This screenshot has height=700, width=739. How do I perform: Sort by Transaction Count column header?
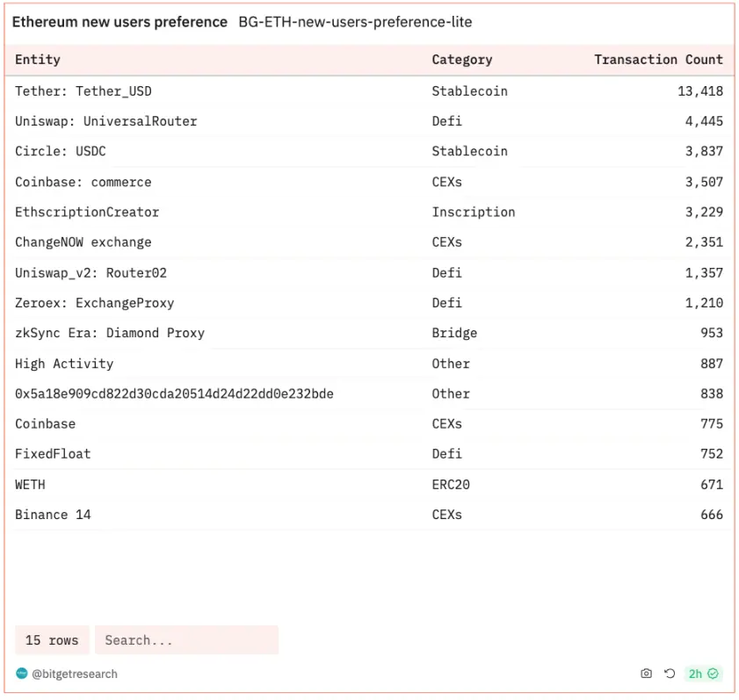click(658, 60)
